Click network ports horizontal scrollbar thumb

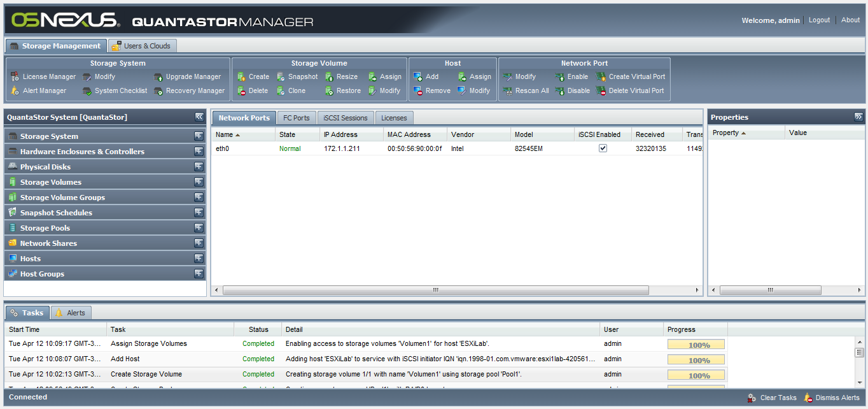pyautogui.click(x=436, y=290)
